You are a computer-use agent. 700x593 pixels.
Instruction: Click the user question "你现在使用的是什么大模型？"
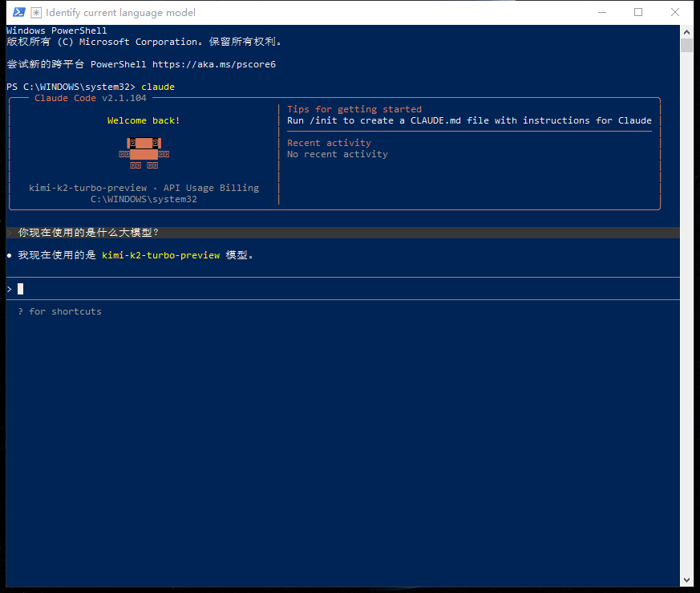(x=88, y=233)
